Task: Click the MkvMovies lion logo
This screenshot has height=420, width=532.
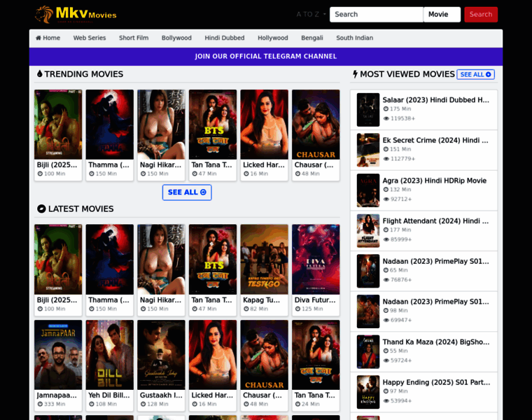Action: (76, 14)
